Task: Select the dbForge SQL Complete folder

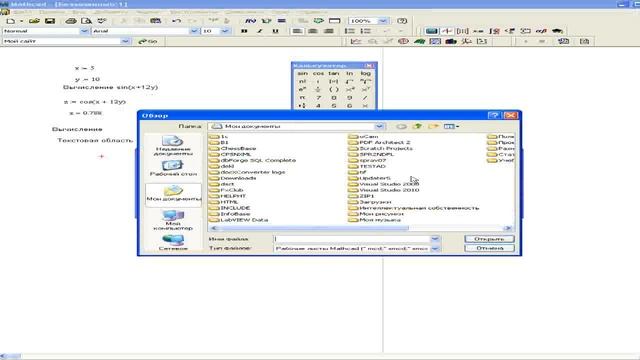Action: [252, 160]
